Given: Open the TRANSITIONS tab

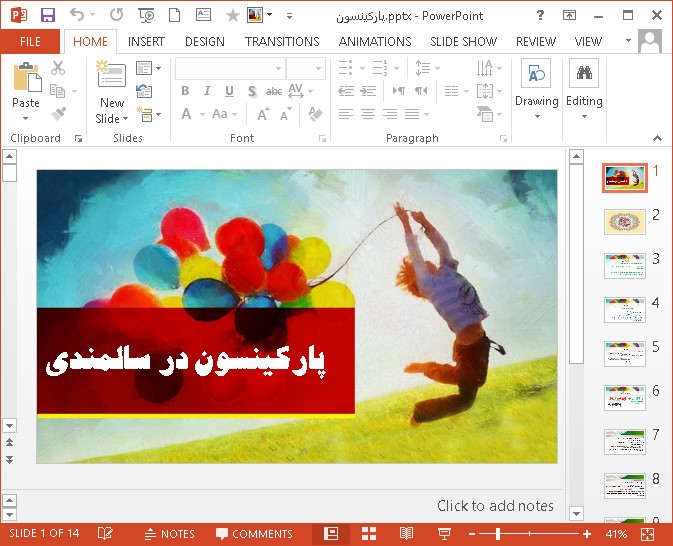Looking at the screenshot, I should [282, 42].
